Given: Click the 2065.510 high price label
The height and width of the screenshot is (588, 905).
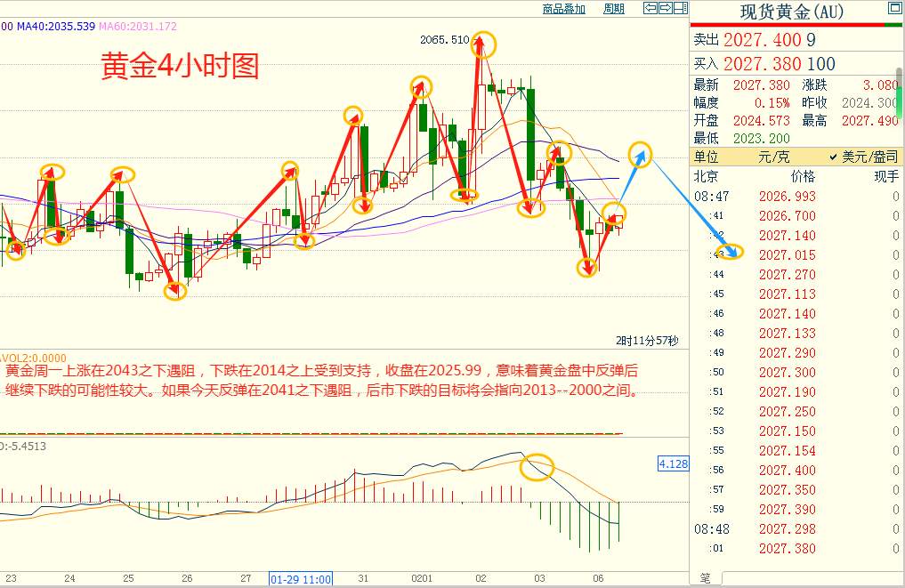Looking at the screenshot, I should 444,40.
